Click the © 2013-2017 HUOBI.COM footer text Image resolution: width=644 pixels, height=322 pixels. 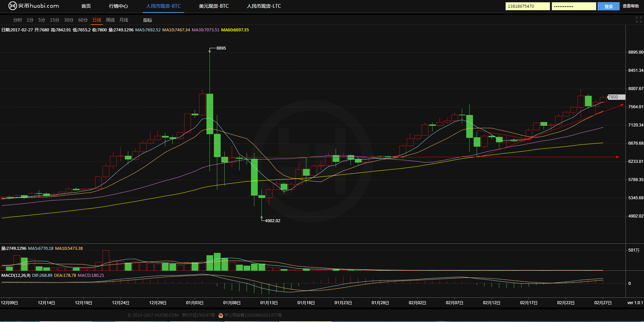click(x=153, y=315)
